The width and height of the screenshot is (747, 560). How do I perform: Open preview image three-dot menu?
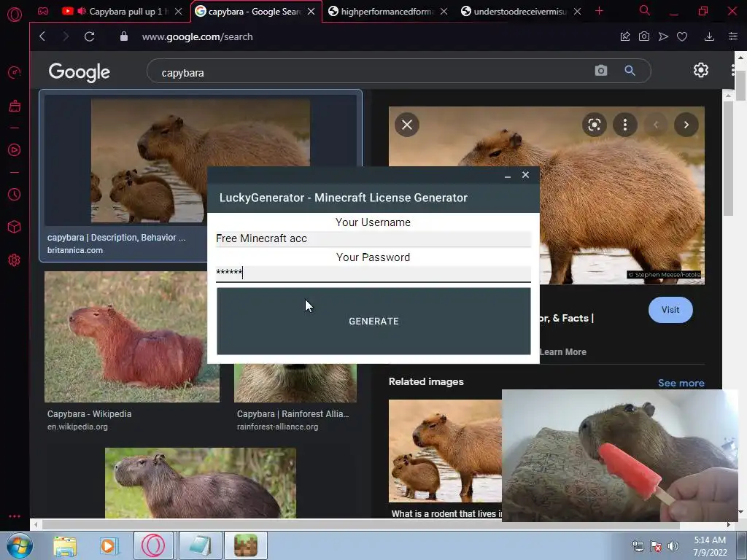(625, 125)
